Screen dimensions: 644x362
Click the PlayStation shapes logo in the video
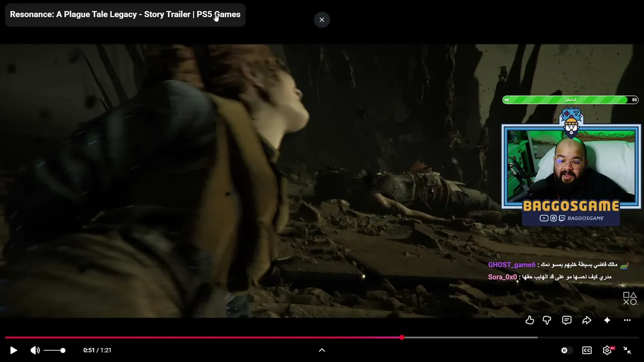(630, 299)
